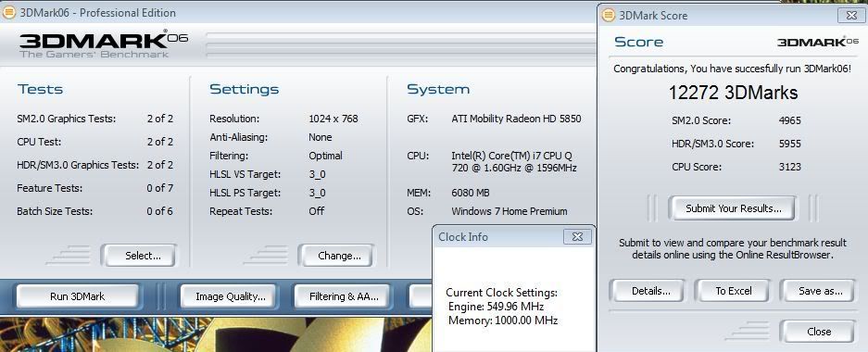Click the Settings section heading
Screen dimensions: 868x352
pyautogui.click(x=245, y=90)
